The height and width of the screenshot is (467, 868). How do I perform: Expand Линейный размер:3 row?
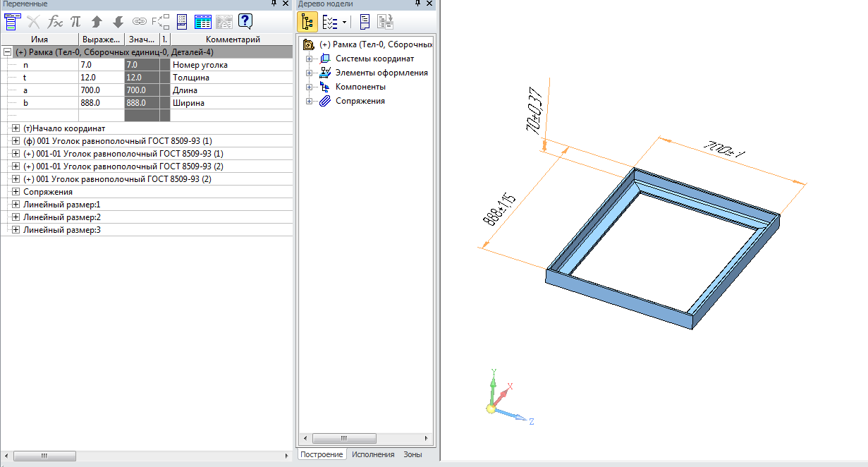coord(16,230)
